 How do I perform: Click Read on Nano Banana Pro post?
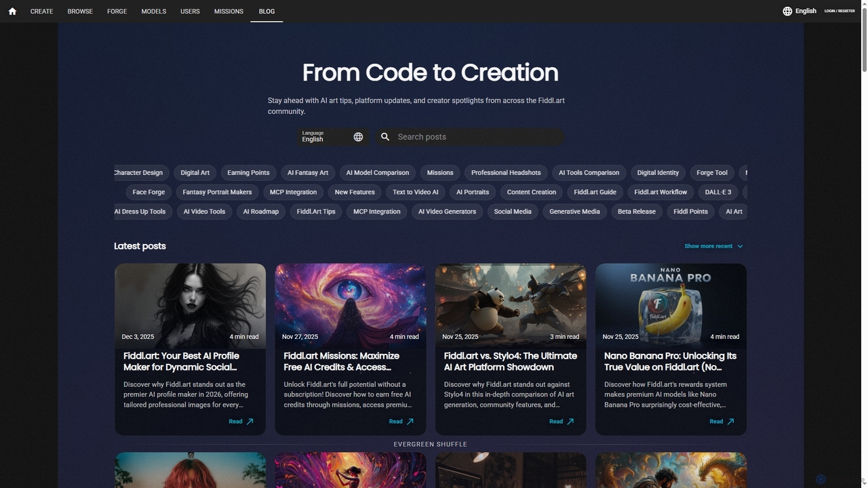coord(722,422)
